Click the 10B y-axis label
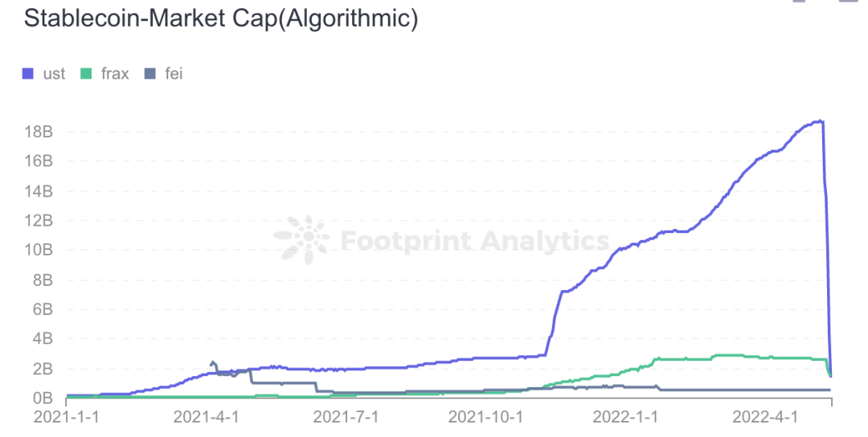Viewport: 868px width, 437px height. 39,250
